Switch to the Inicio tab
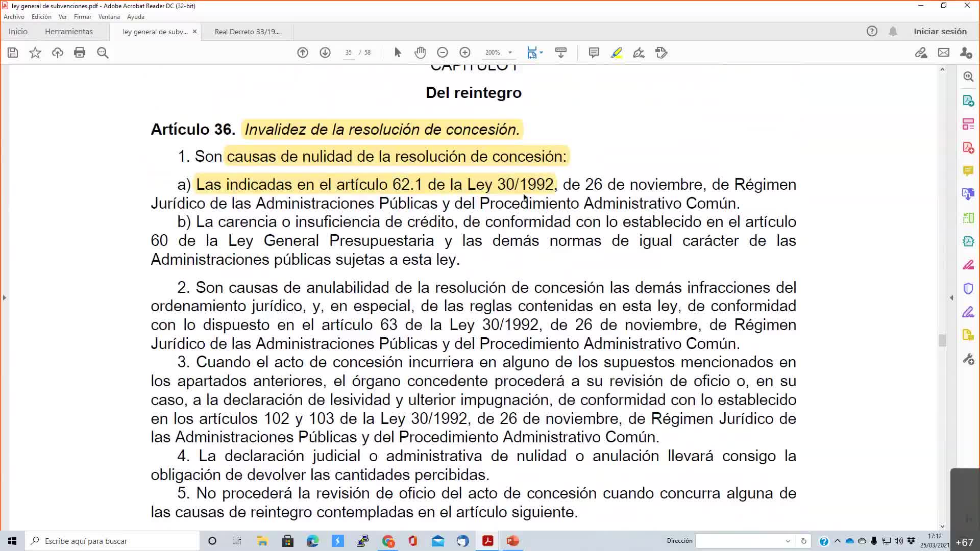 point(18,32)
